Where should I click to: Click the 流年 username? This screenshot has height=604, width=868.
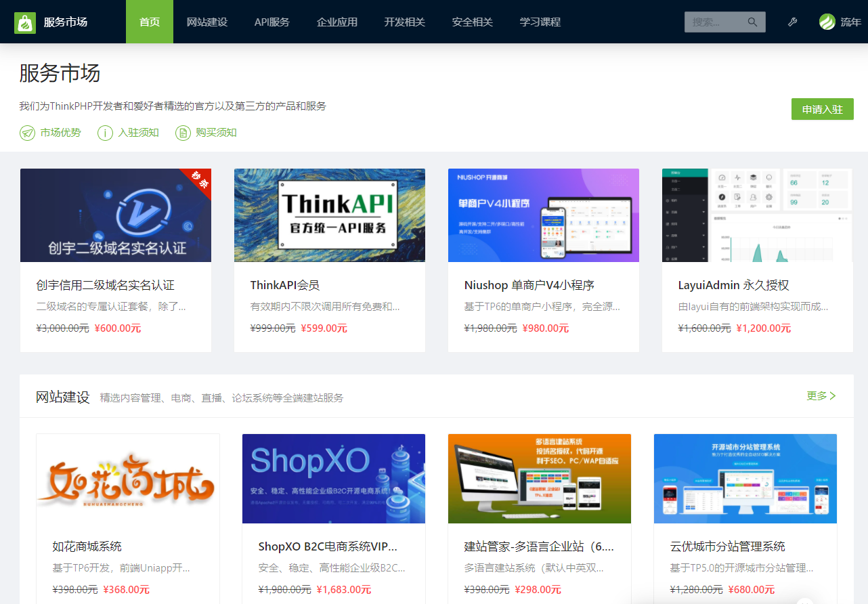851,22
